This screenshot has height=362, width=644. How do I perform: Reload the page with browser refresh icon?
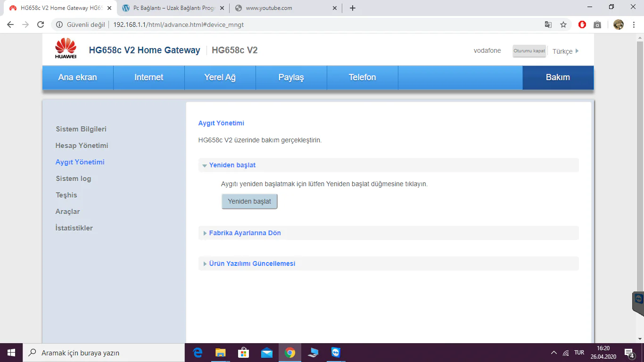41,25
